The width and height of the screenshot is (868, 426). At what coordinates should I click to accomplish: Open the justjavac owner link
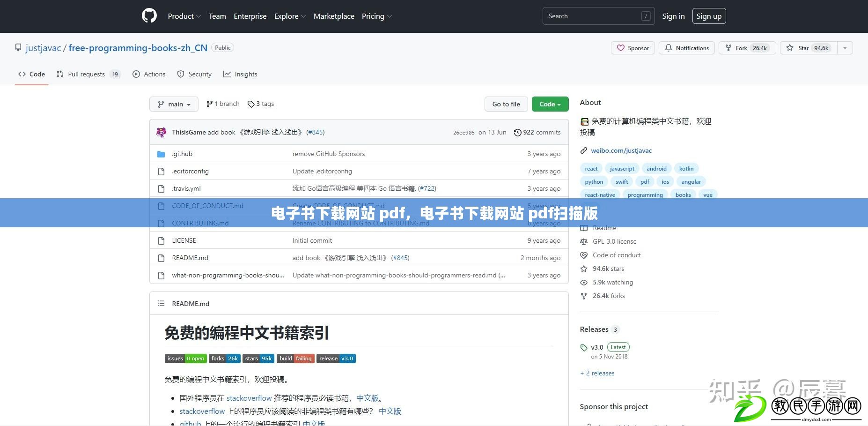pyautogui.click(x=43, y=48)
